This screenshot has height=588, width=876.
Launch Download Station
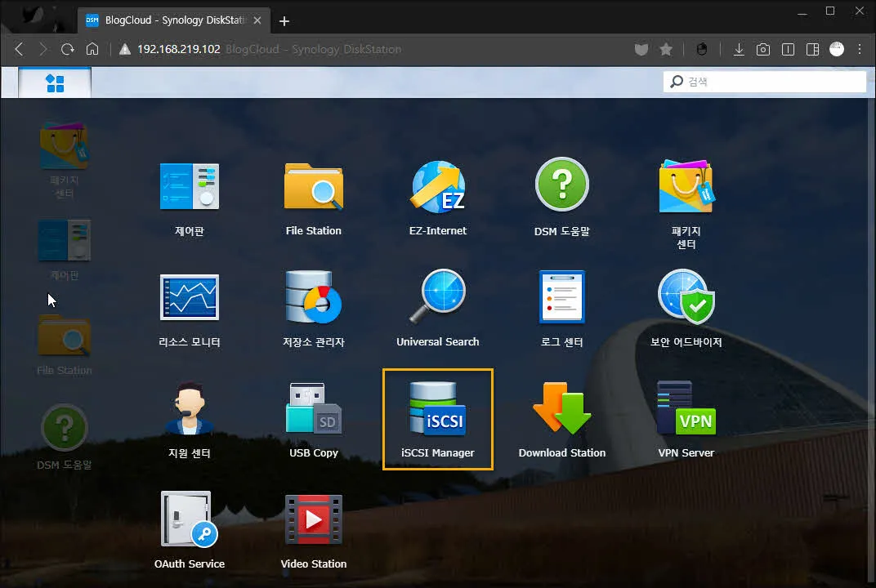(561, 420)
